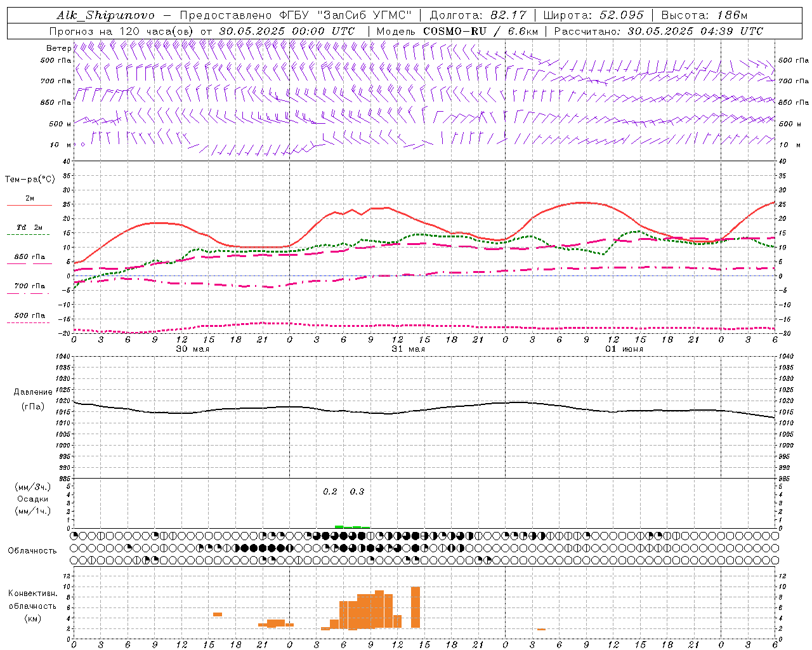Click the "Ветер" wind panel label
The image size is (812, 650).
point(58,48)
